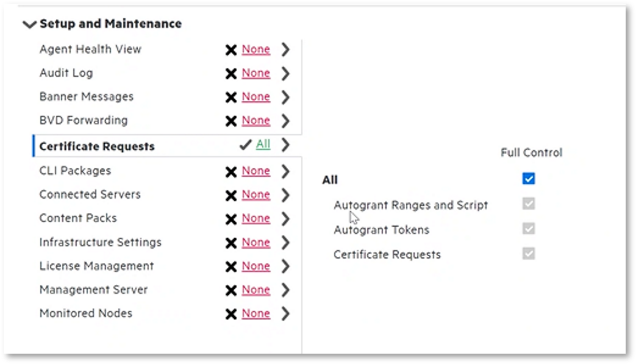
Task: Click the X icon next to Audit Log
Action: pyautogui.click(x=231, y=74)
